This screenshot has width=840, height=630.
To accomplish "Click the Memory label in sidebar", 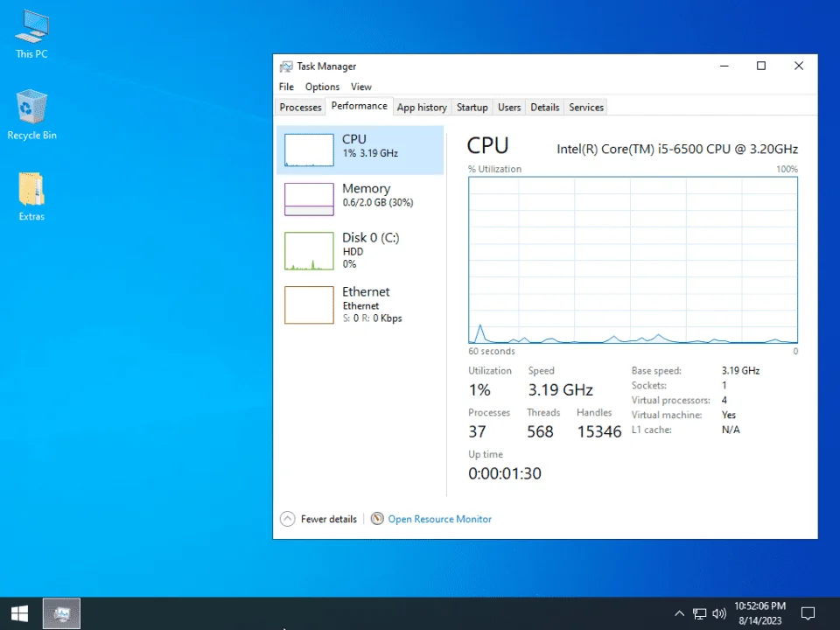I will (x=367, y=189).
